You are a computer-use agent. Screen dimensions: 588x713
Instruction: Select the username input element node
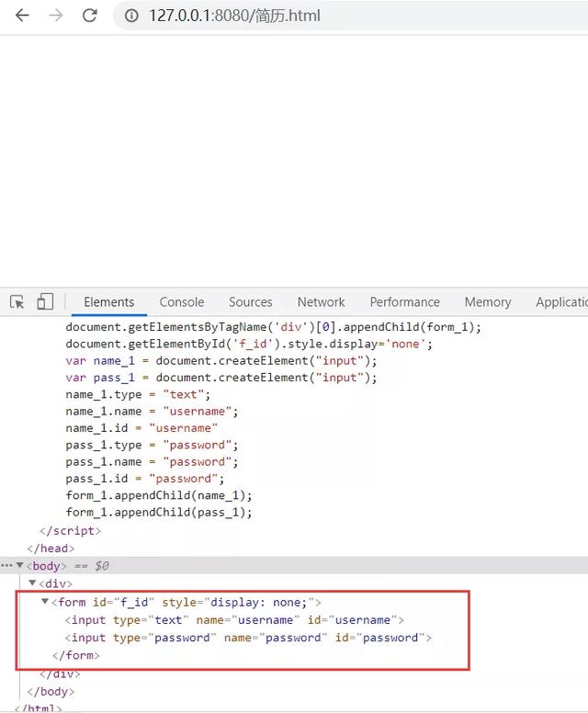[234, 620]
